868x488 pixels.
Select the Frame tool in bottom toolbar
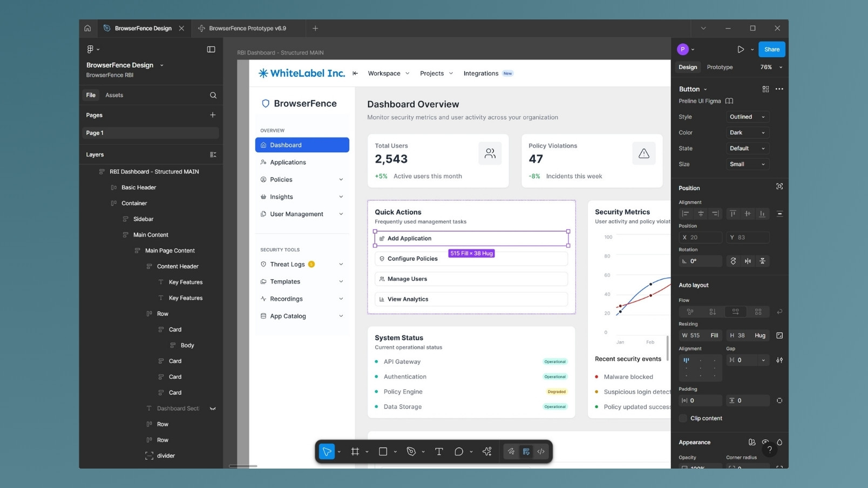pos(355,451)
